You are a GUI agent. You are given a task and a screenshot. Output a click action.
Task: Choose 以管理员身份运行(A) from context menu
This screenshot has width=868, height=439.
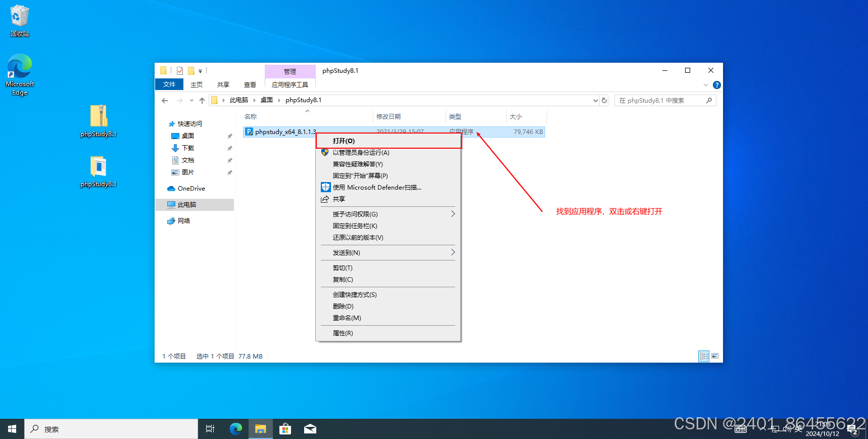pos(389,153)
